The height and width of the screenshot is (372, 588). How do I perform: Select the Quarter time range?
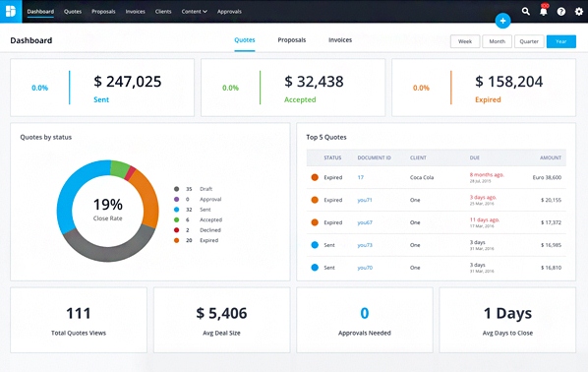point(529,41)
